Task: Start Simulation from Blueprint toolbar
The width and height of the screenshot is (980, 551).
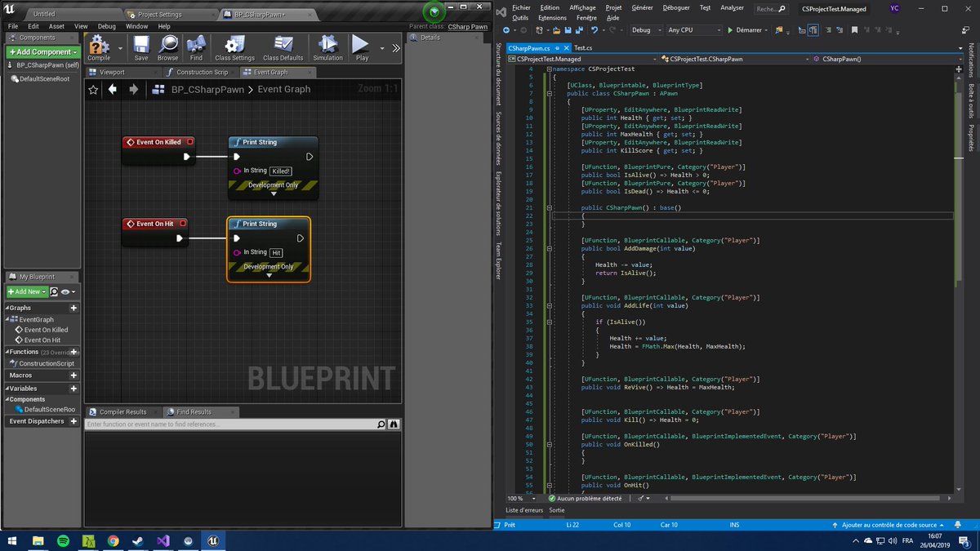Action: 327,47
